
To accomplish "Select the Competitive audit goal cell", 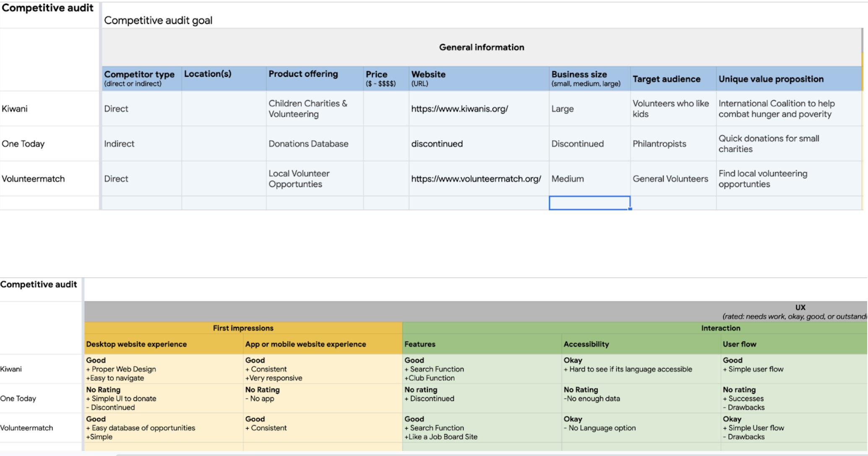I will point(158,21).
